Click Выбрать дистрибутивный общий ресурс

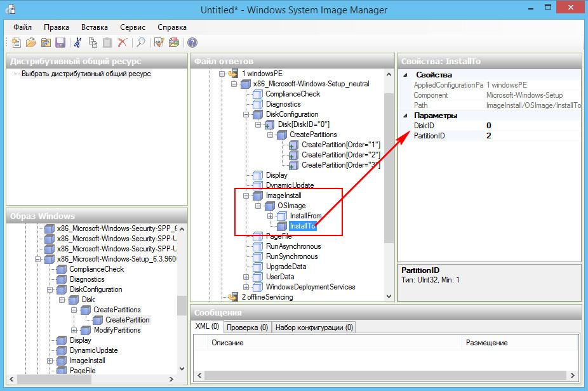pyautogui.click(x=86, y=74)
